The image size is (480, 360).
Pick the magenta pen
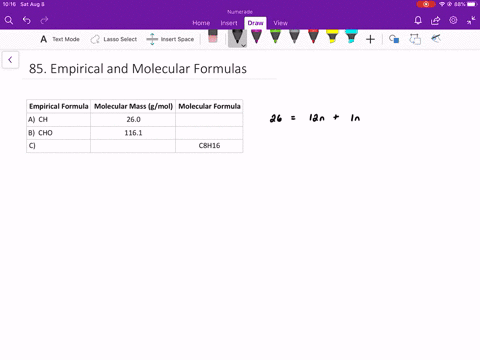[256, 37]
